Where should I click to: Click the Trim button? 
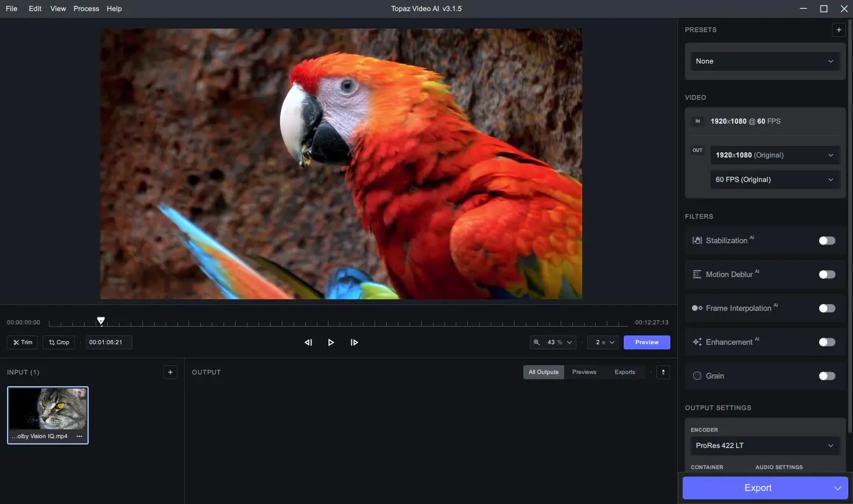(23, 342)
